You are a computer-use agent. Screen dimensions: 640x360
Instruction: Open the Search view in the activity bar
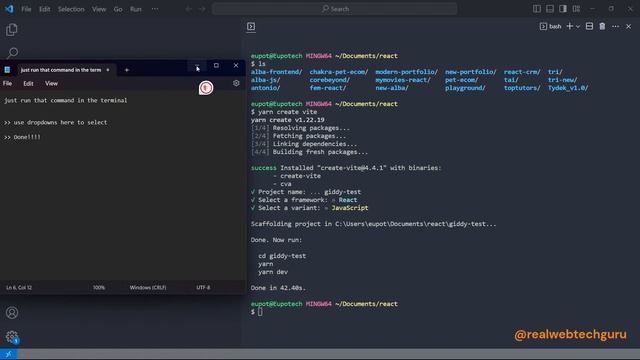pyautogui.click(x=12, y=52)
